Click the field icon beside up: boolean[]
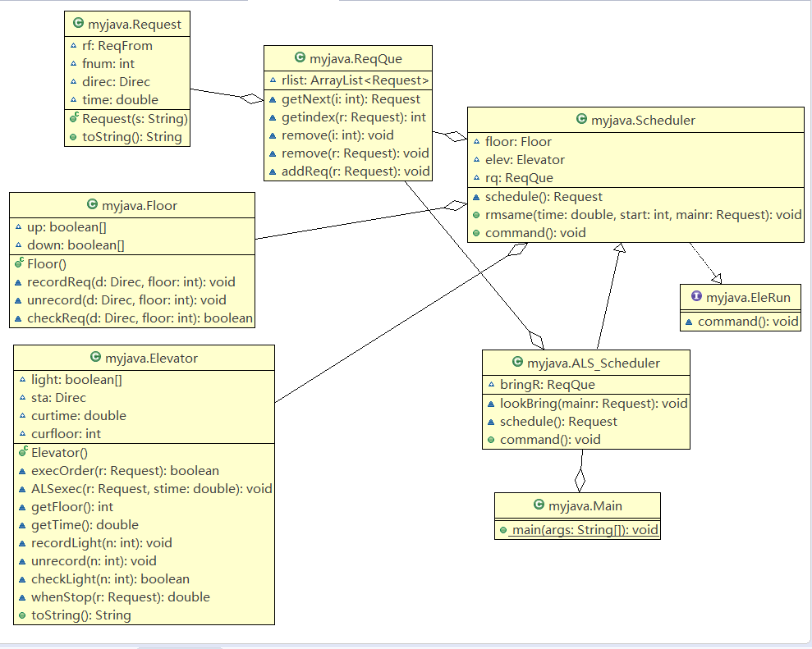The width and height of the screenshot is (812, 649). pos(19,227)
